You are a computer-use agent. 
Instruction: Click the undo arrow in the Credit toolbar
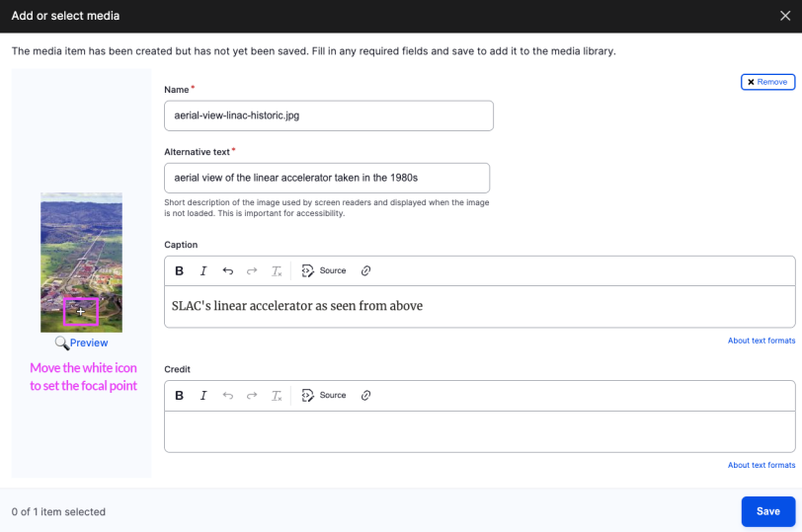pyautogui.click(x=227, y=396)
